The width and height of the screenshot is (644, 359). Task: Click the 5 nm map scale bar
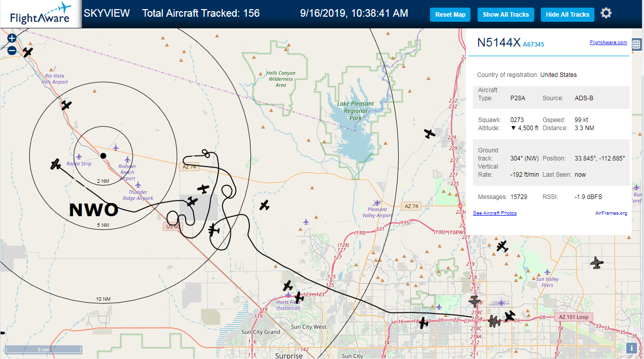coord(44,349)
